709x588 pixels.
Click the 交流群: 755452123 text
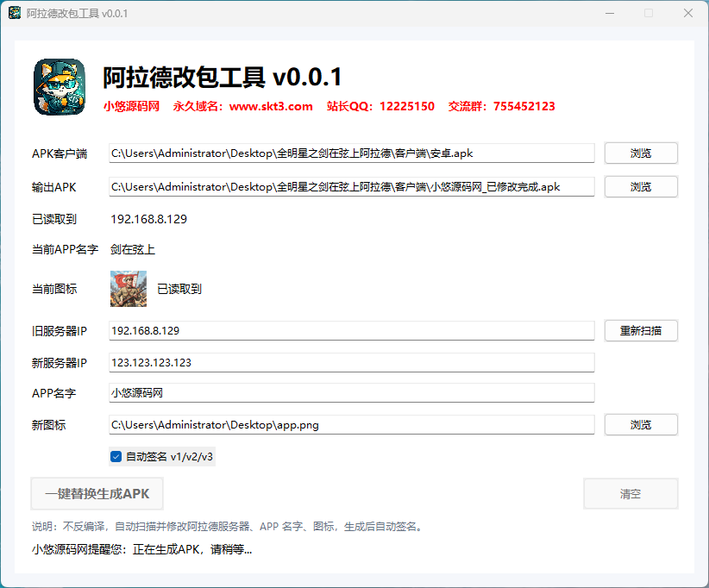[x=501, y=106]
